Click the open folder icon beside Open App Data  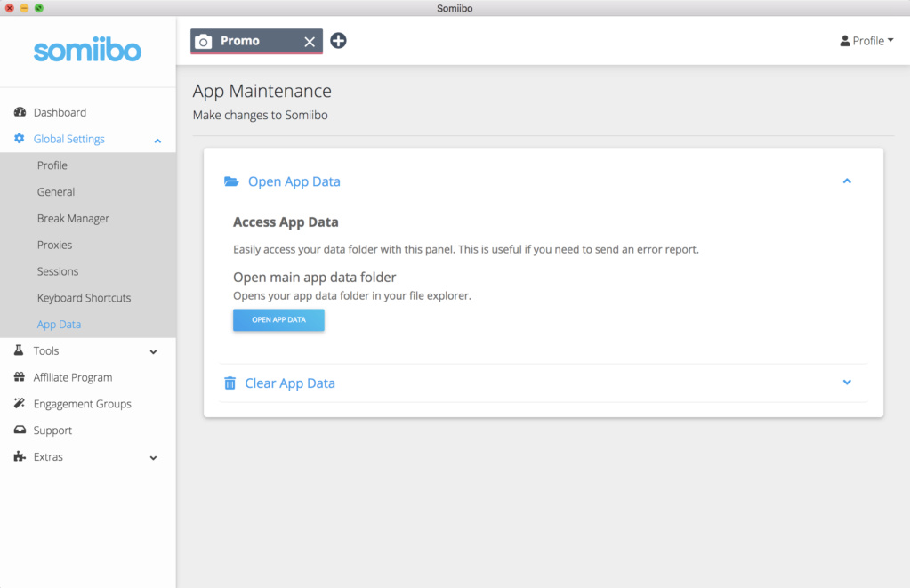coord(231,181)
